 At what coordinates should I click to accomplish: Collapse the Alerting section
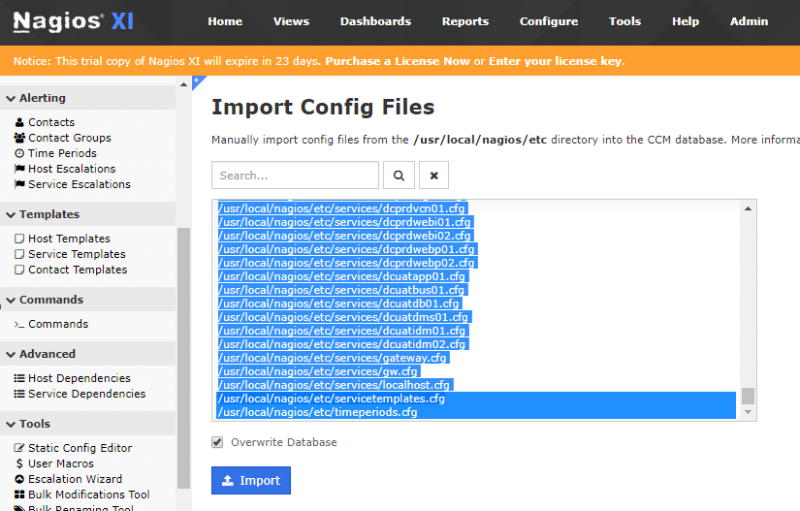tap(88, 98)
